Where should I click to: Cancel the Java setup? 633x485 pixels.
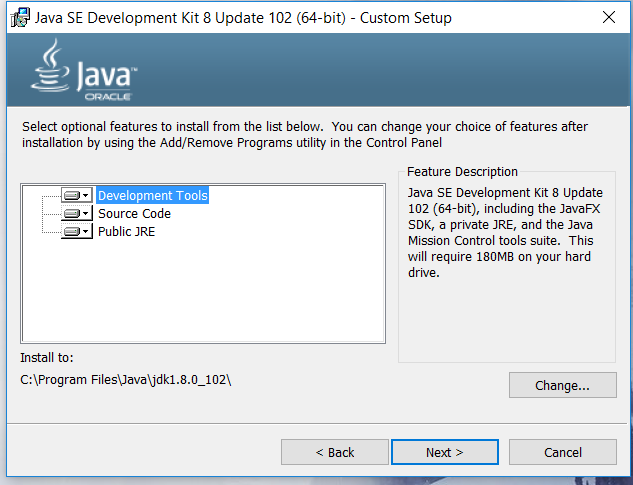[x=563, y=452]
